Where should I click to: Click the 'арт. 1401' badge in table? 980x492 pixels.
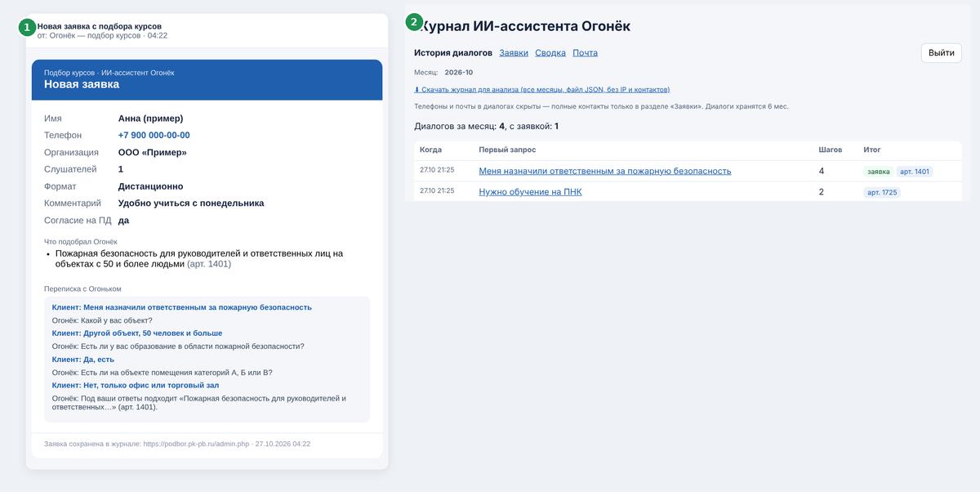pos(915,172)
